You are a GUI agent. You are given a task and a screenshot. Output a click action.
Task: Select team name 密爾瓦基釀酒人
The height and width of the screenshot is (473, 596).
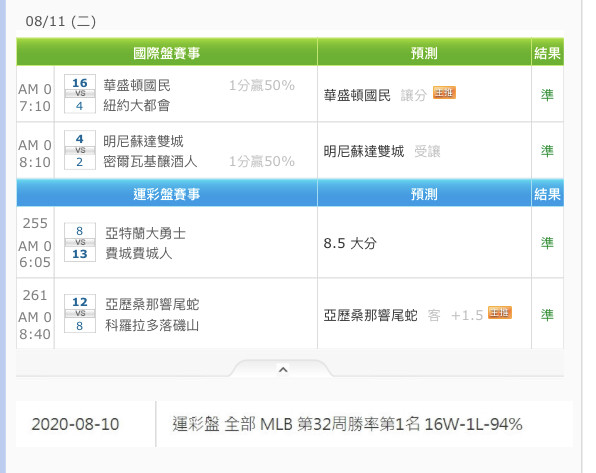coord(150,161)
